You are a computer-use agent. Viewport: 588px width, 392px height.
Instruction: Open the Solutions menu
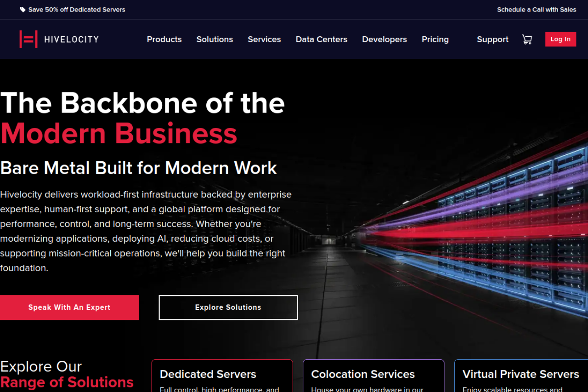pos(215,40)
